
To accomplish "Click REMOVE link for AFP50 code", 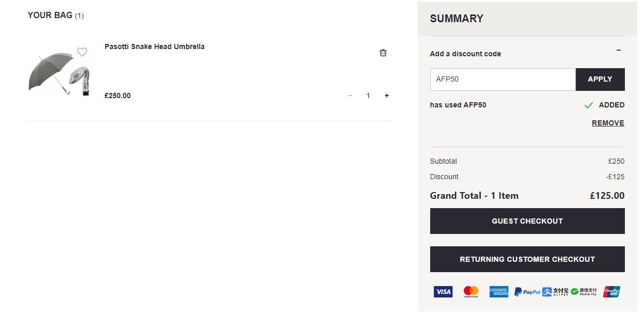I will [x=608, y=123].
